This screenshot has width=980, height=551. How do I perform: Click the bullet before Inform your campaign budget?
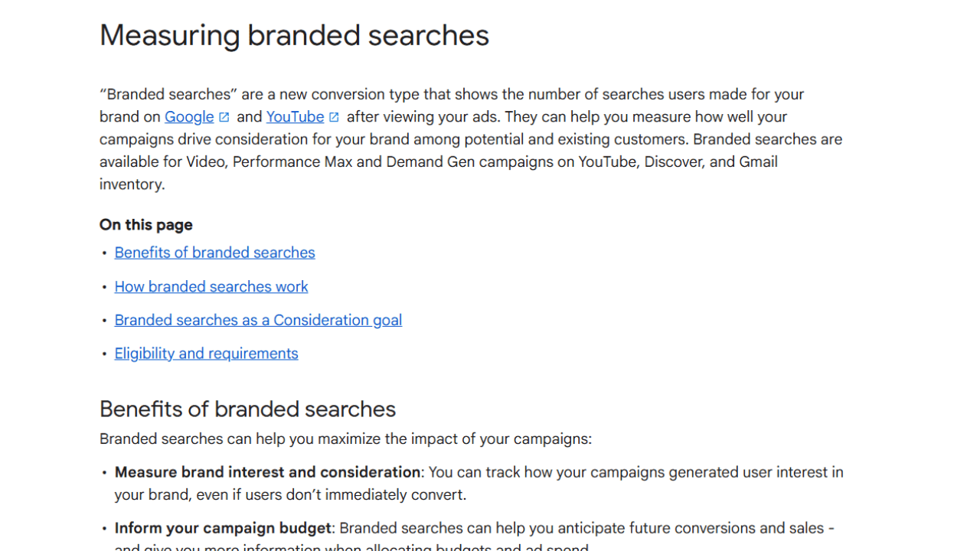point(105,529)
